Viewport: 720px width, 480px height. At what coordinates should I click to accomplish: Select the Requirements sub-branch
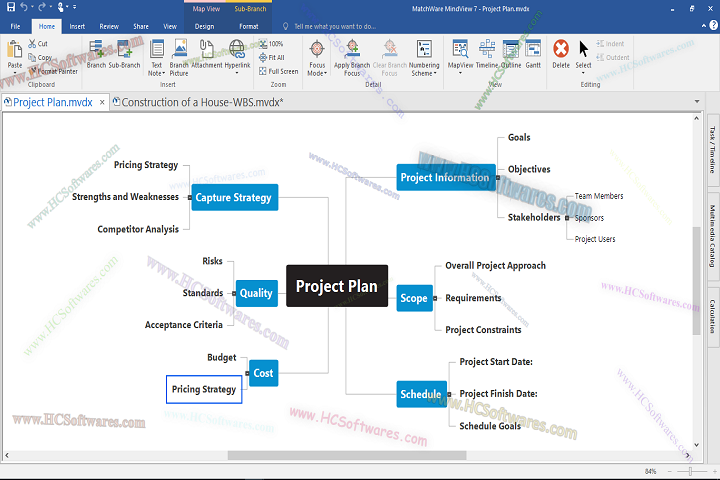473,298
